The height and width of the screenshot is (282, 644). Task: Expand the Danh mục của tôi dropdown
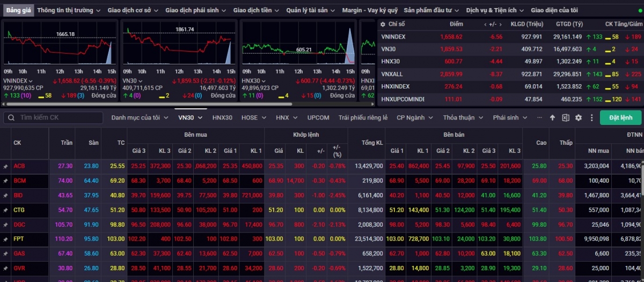coord(139,117)
